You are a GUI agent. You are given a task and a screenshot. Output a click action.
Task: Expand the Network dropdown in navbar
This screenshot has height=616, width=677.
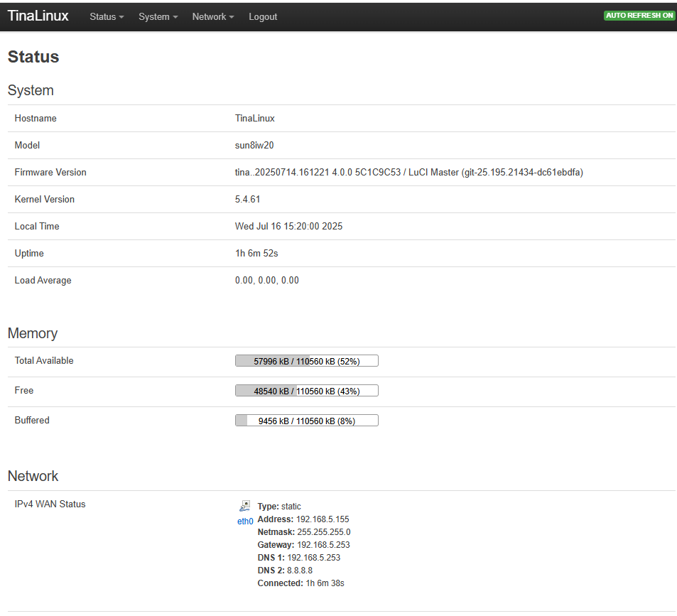tap(212, 16)
